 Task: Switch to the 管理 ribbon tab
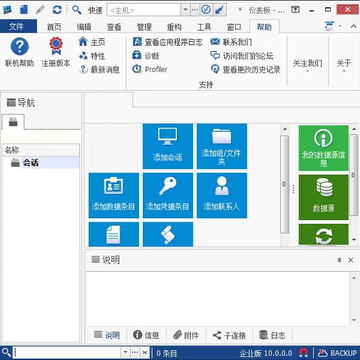tap(144, 27)
